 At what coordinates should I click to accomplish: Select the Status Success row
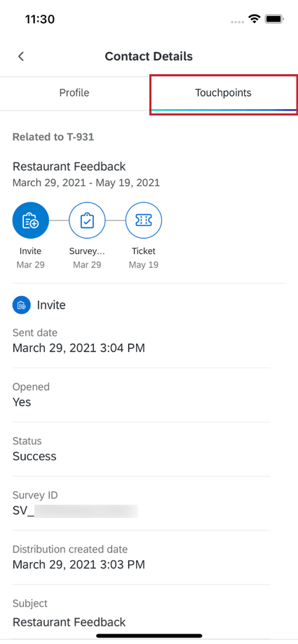[141, 449]
